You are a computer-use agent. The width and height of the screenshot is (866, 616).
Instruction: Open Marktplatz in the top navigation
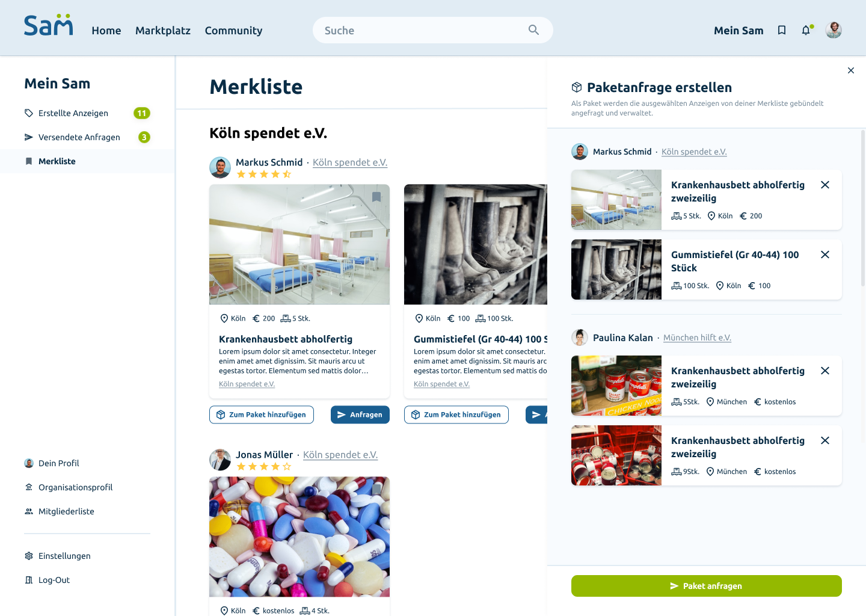pos(163,31)
